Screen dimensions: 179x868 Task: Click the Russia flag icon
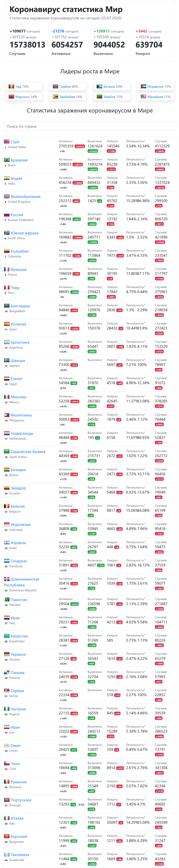(x=7, y=214)
